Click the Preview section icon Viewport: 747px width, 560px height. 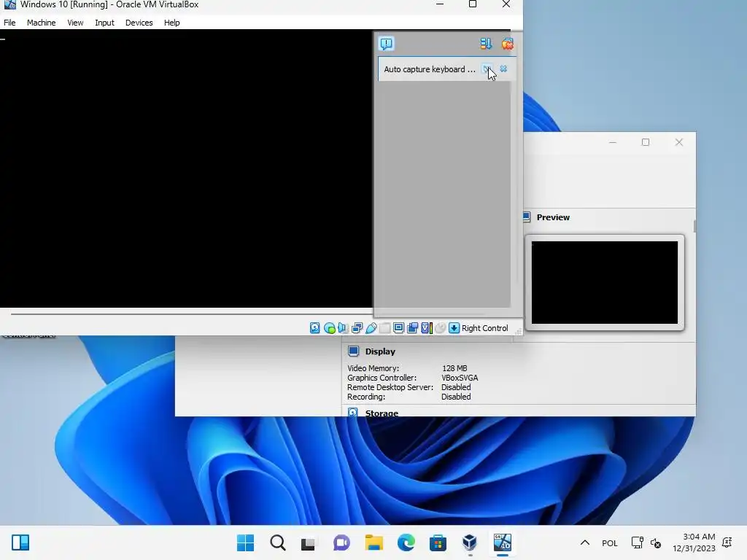tap(527, 217)
